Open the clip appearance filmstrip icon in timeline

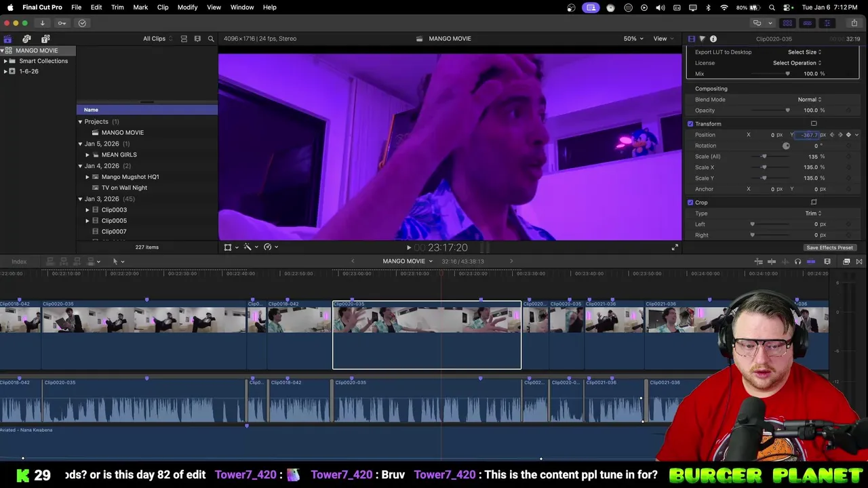827,262
